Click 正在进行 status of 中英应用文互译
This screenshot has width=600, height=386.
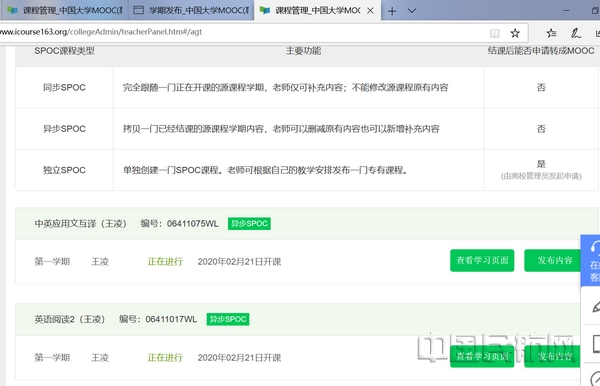coord(165,262)
